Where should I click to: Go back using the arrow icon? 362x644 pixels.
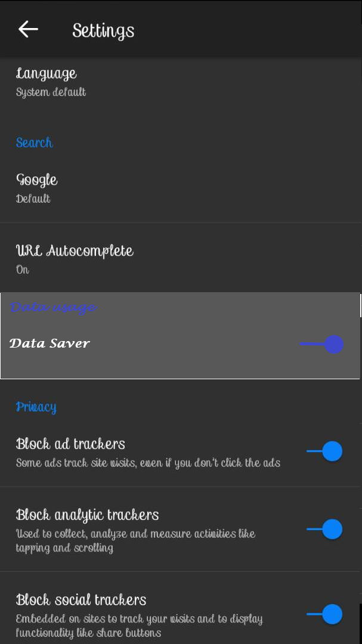click(28, 29)
